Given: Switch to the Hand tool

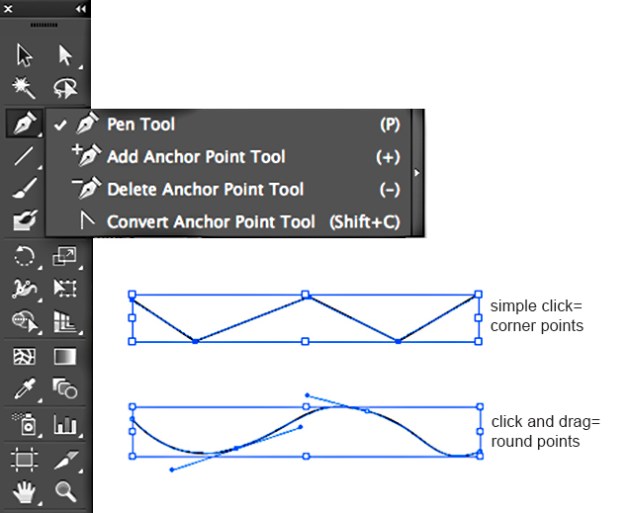Looking at the screenshot, I should (25, 491).
